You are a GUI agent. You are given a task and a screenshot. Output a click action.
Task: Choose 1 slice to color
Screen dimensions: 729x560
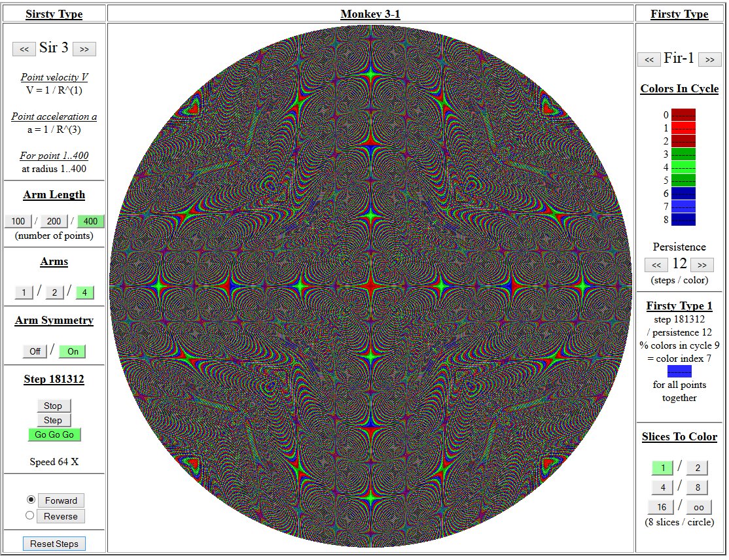[x=662, y=468]
